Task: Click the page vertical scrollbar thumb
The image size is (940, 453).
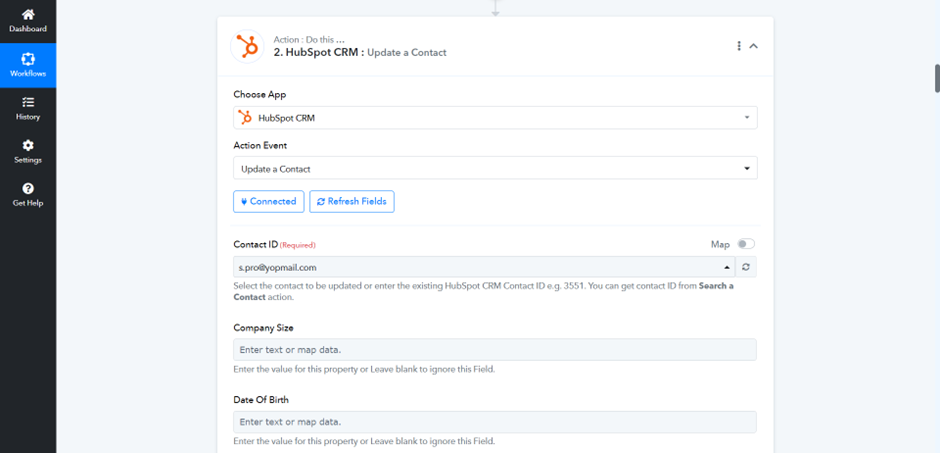Action: pos(937,78)
